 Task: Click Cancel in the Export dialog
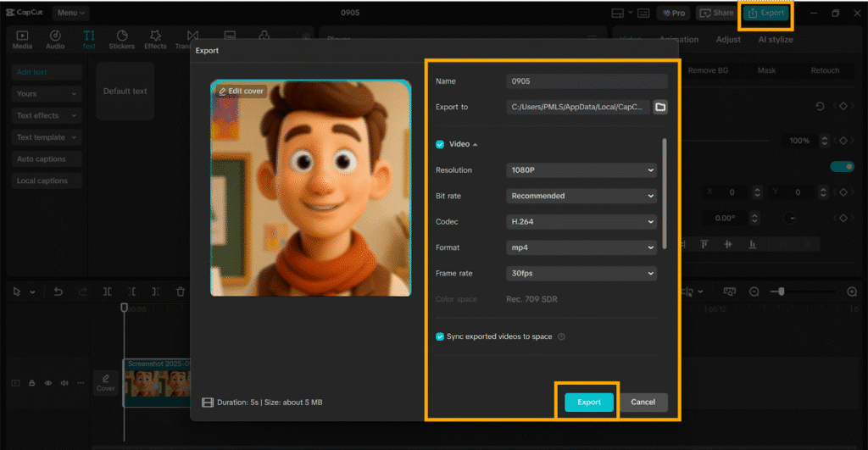643,402
